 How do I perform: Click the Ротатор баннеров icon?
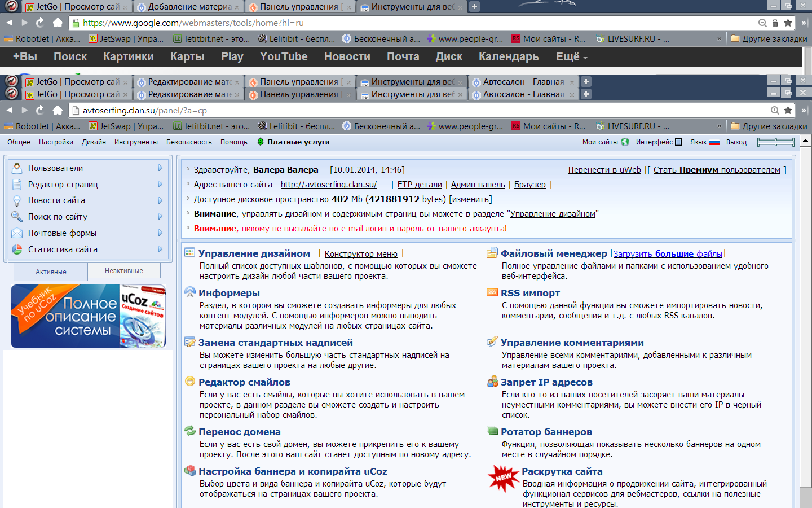point(492,431)
